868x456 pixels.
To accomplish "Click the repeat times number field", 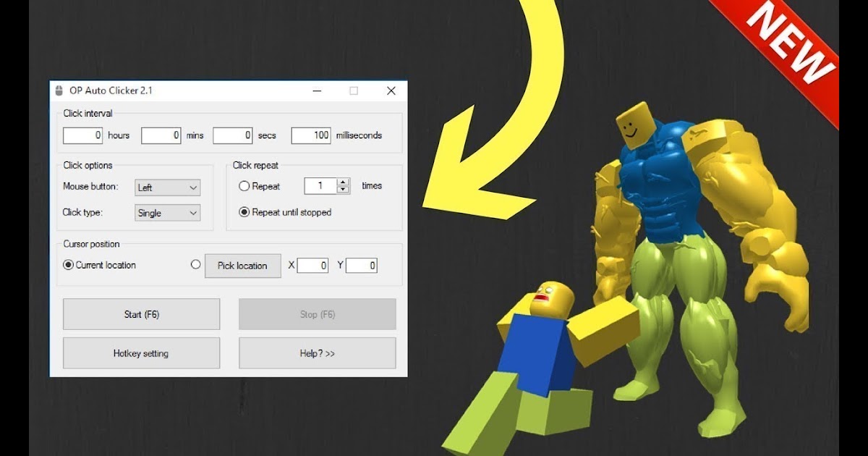I will pos(320,186).
